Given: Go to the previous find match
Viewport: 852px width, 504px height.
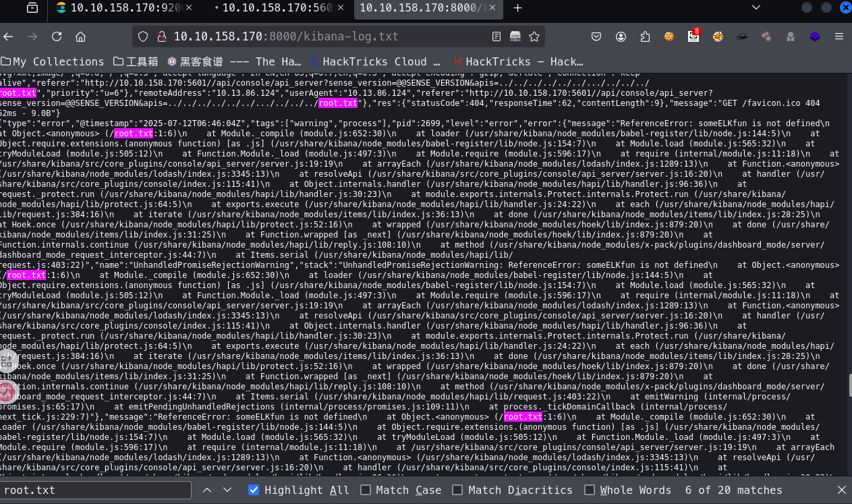Looking at the screenshot, I should click(207, 490).
